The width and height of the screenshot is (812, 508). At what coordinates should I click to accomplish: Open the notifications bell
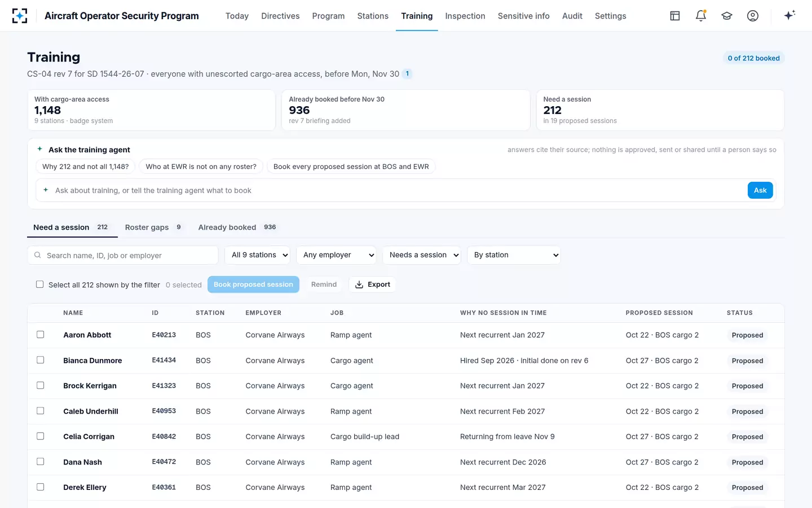pyautogui.click(x=701, y=16)
